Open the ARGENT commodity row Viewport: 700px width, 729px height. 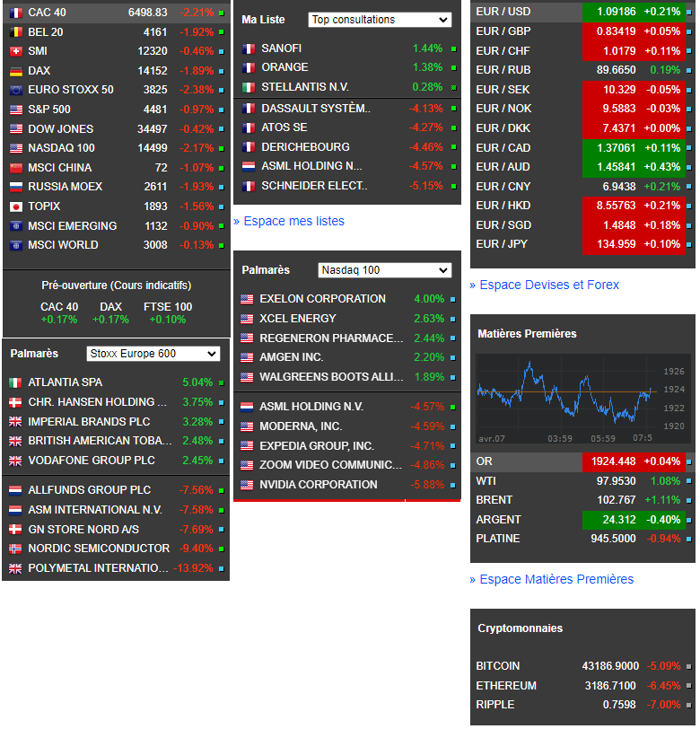(x=582, y=520)
